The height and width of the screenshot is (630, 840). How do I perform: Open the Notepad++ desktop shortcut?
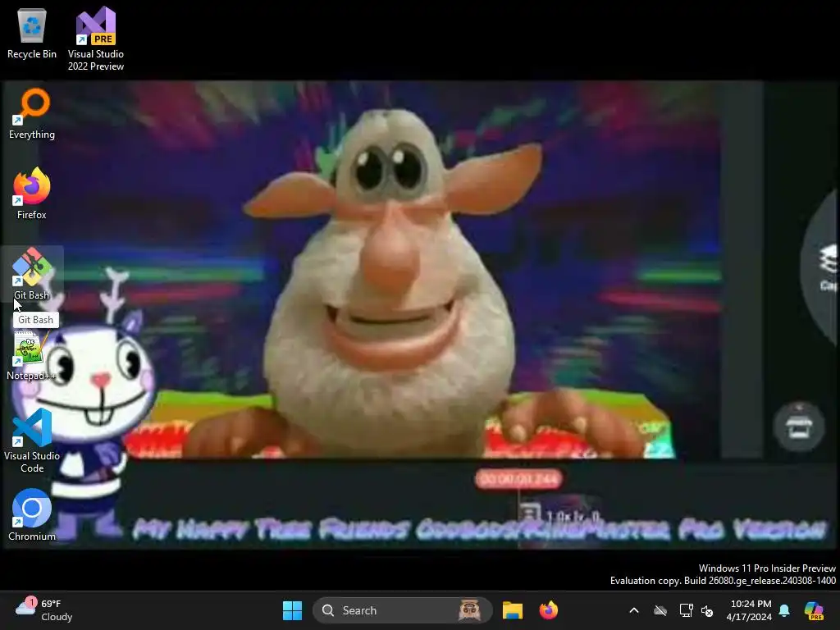click(x=31, y=354)
